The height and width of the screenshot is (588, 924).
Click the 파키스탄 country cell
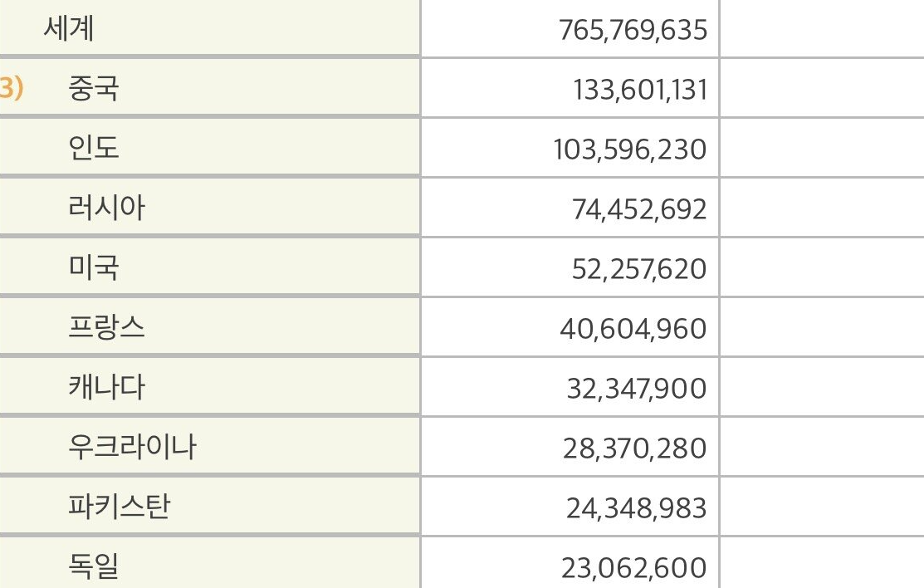(x=120, y=507)
